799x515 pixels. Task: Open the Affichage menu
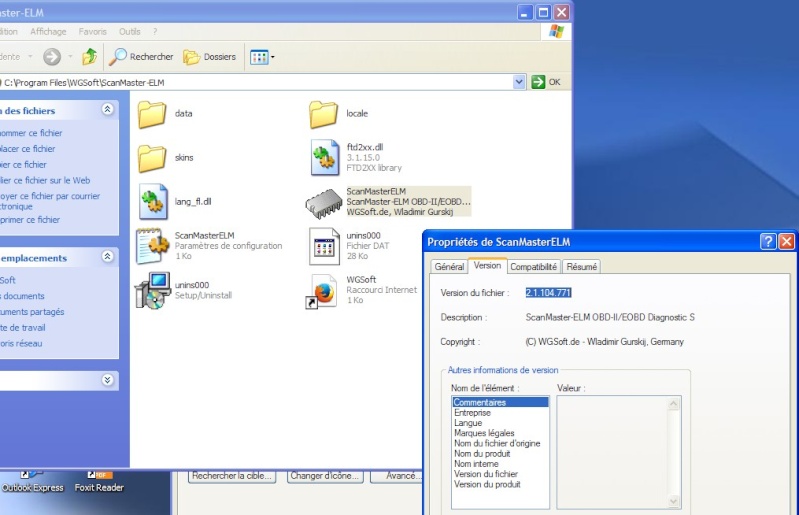point(48,32)
